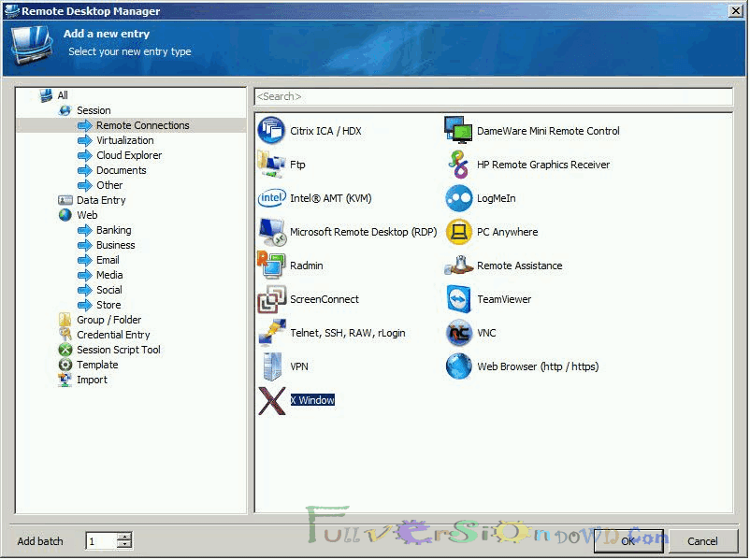Click the Cancel button
Screen dimensions: 750x560
(702, 541)
